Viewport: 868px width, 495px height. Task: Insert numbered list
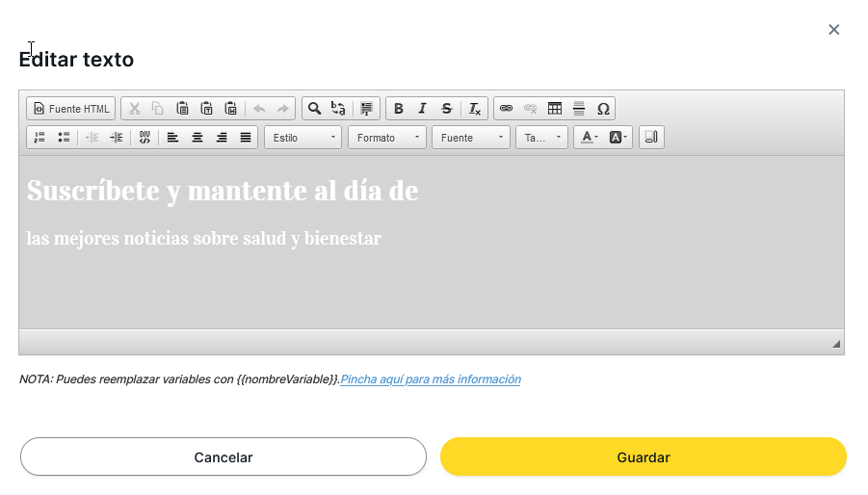point(39,138)
